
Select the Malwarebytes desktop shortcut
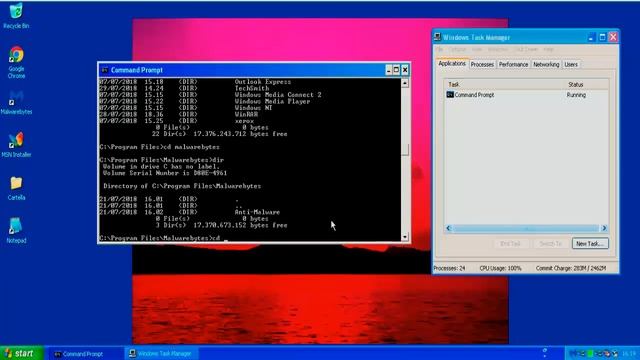[x=16, y=102]
